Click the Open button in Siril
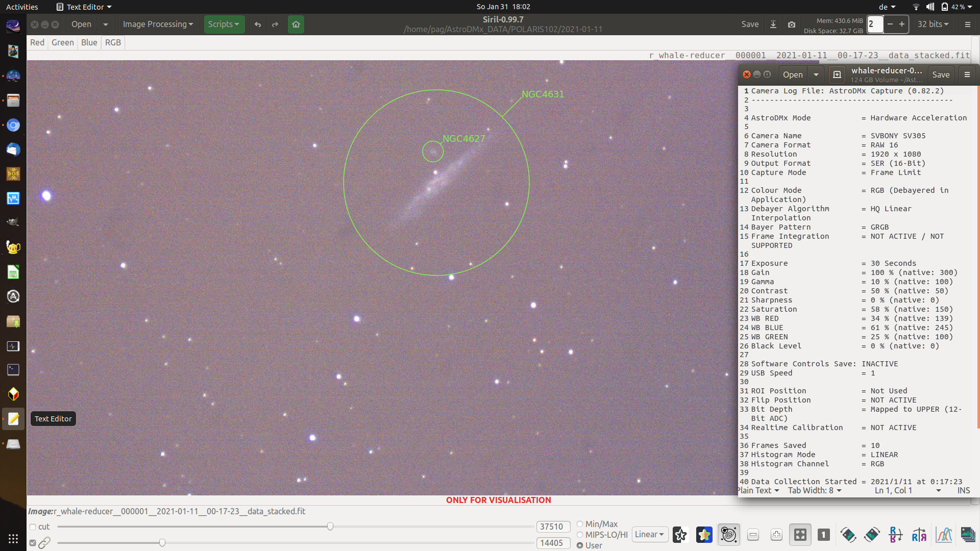The height and width of the screenshot is (551, 980). click(81, 24)
